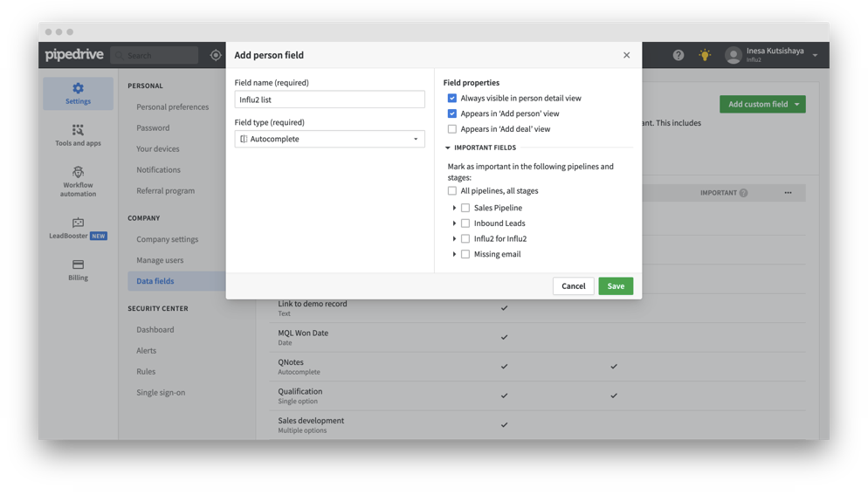Open Workflow automation from sidebar
The width and height of the screenshot is (868, 495).
click(x=78, y=182)
